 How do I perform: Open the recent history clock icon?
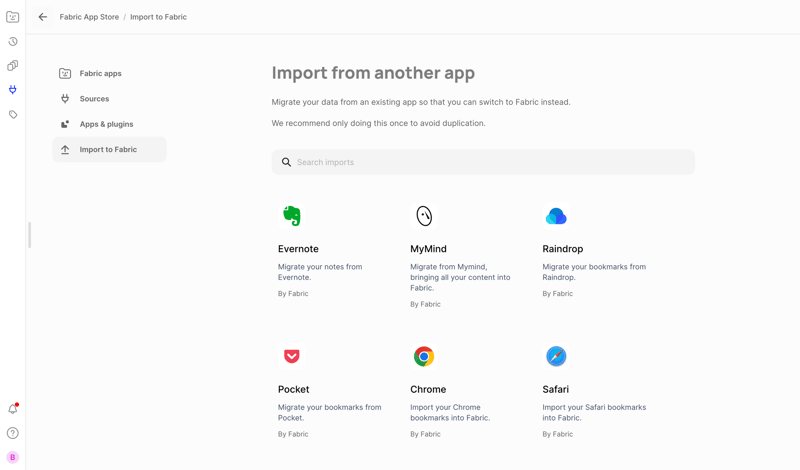click(13, 42)
